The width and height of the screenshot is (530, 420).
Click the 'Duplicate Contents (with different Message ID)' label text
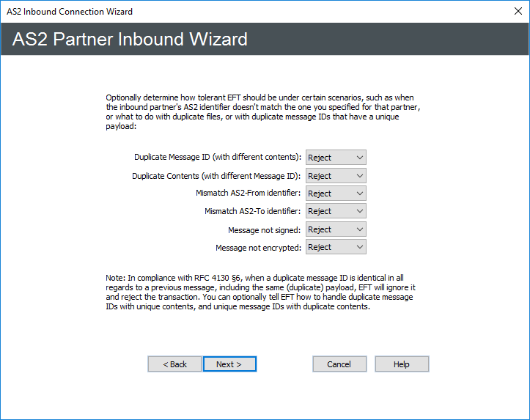[216, 176]
